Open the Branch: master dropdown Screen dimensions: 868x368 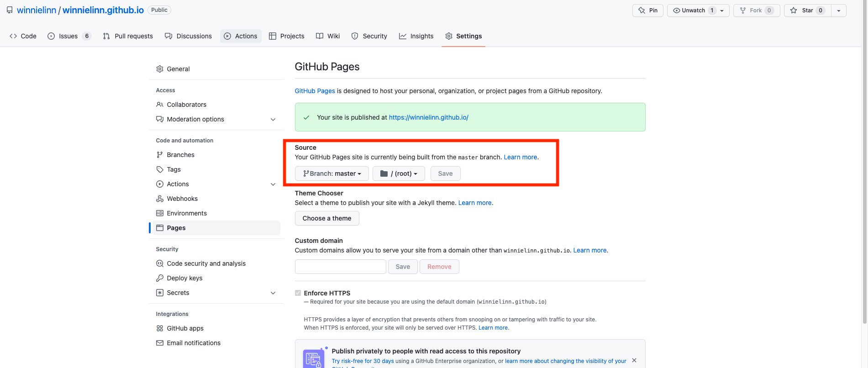tap(331, 173)
